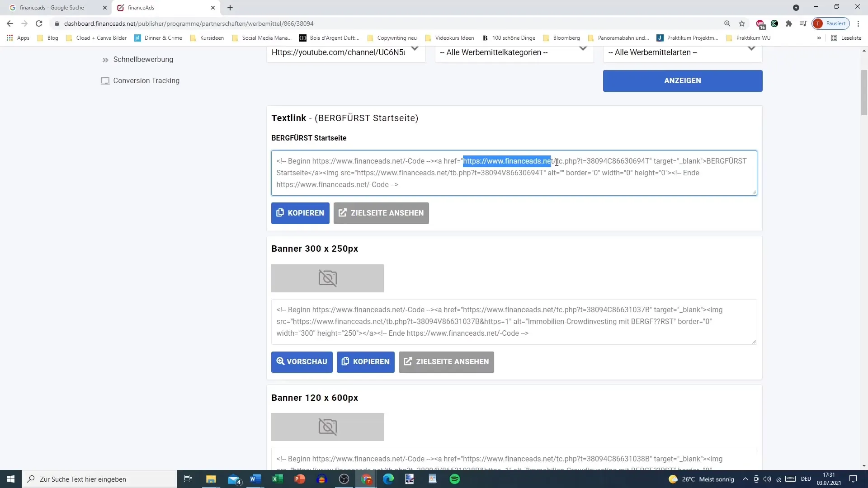868x488 pixels.
Task: Expand the Alle Werbemittelarten dropdown
Action: [683, 52]
